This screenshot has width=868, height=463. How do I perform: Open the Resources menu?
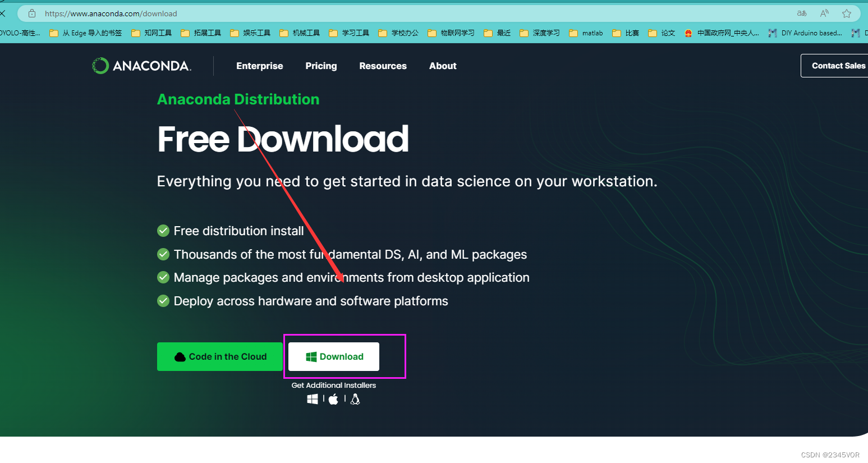(383, 66)
